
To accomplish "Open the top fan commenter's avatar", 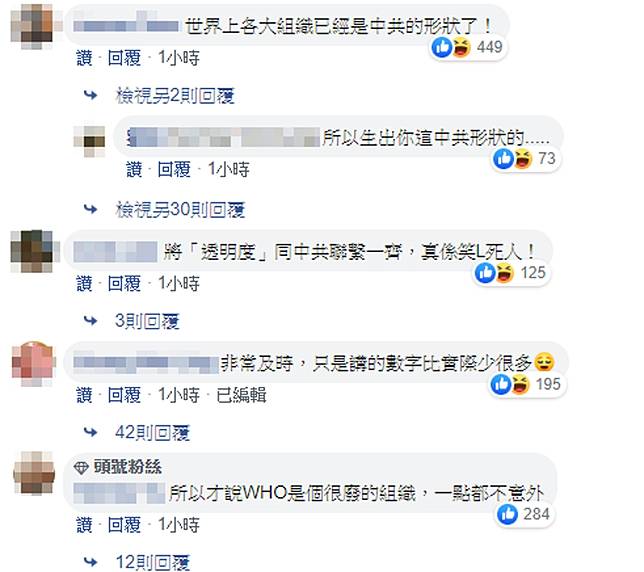I will click(34, 473).
